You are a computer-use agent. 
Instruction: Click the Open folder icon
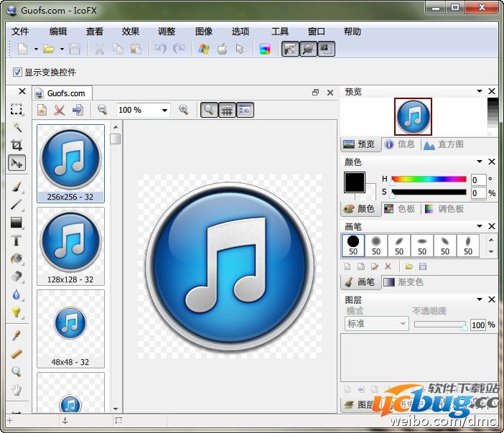[49, 49]
